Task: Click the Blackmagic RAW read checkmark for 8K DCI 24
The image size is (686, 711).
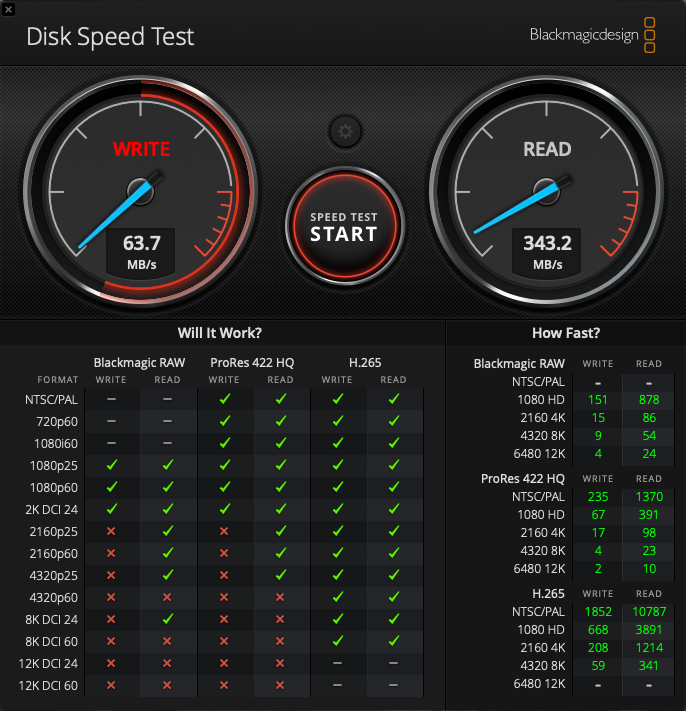Action: 168,618
